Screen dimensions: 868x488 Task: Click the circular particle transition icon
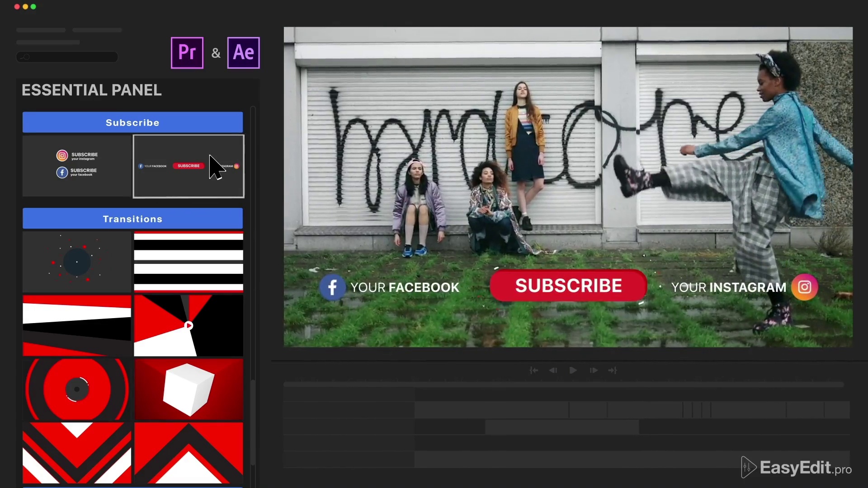pos(76,261)
